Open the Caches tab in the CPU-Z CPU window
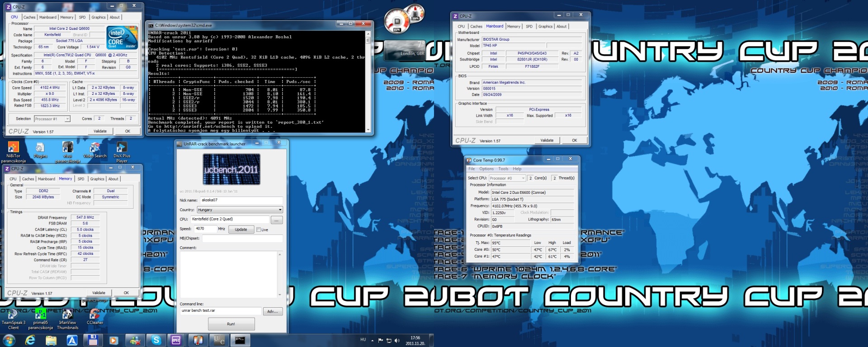The width and height of the screenshot is (868, 347). (x=29, y=17)
